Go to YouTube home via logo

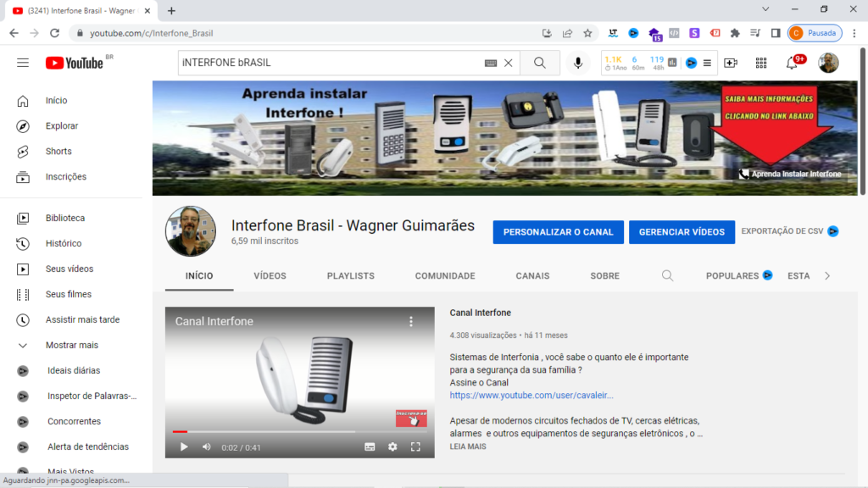pyautogui.click(x=75, y=63)
